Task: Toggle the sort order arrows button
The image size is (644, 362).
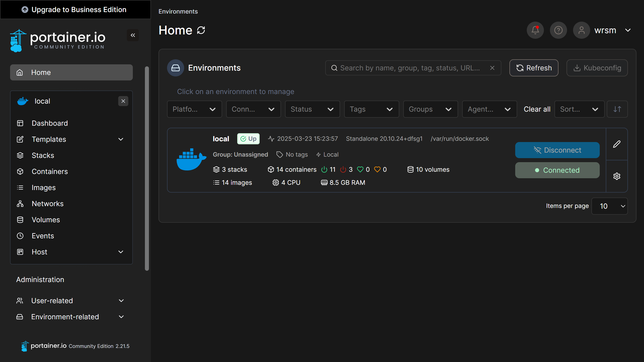Action: 617,109
